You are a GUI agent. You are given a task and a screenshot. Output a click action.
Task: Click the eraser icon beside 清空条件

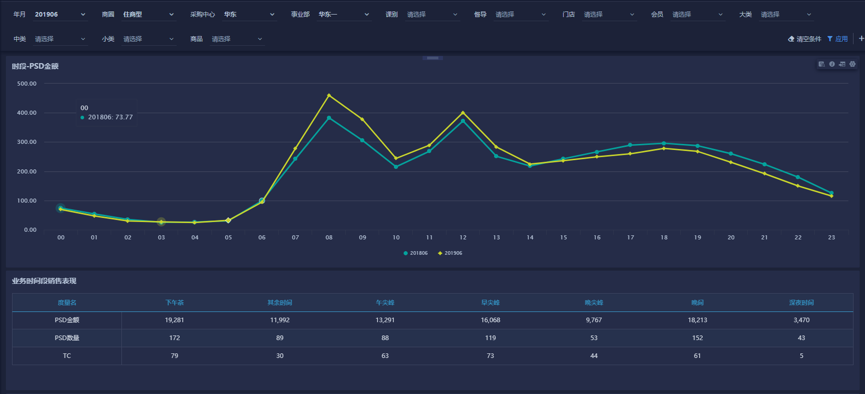[x=791, y=39]
